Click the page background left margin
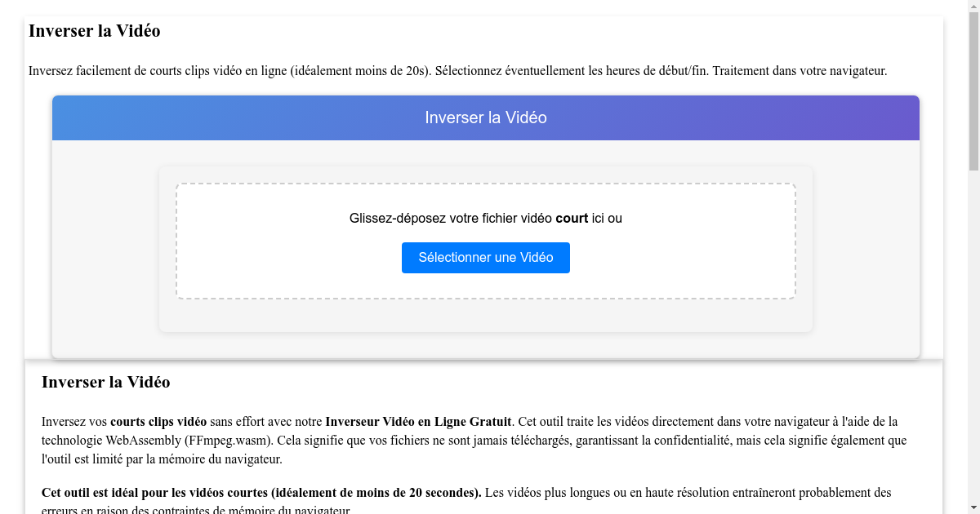The width and height of the screenshot is (980, 514). click(11, 245)
